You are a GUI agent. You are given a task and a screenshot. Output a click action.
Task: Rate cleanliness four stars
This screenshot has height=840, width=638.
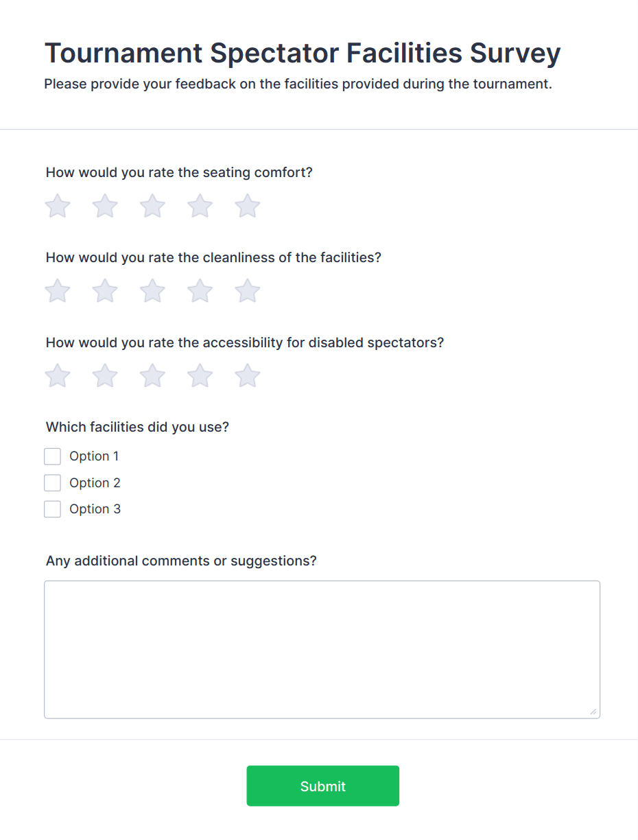point(200,290)
